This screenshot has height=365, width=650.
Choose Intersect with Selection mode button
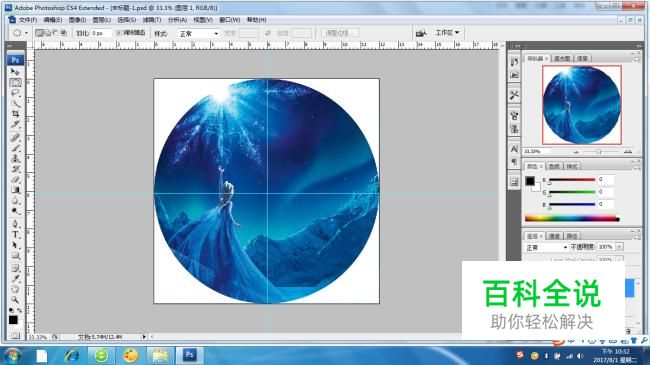point(63,33)
